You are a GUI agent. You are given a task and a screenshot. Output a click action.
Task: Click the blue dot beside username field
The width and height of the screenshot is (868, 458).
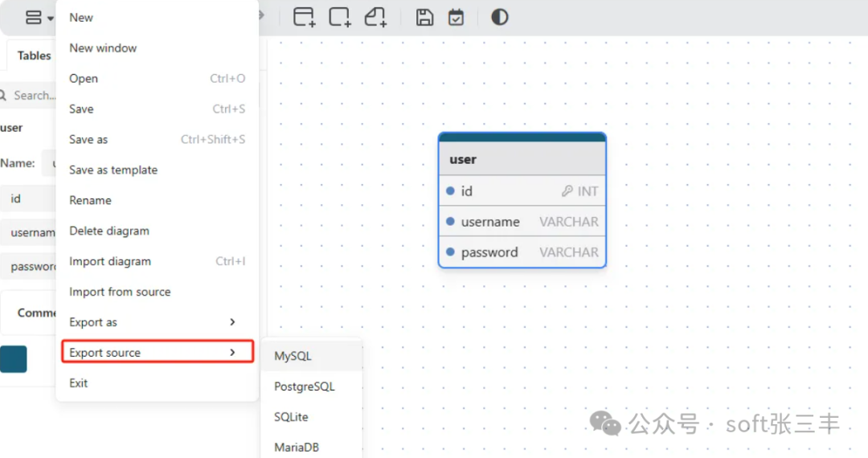(450, 221)
